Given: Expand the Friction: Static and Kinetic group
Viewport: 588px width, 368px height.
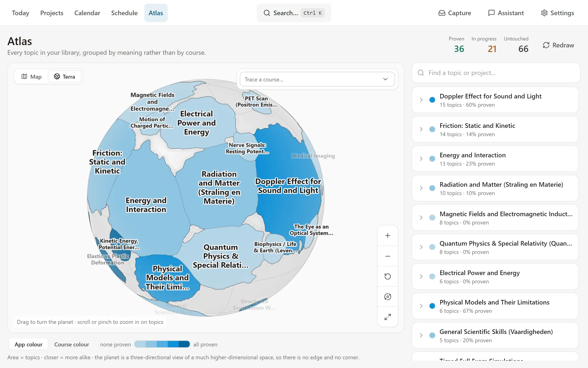Looking at the screenshot, I should (421, 129).
